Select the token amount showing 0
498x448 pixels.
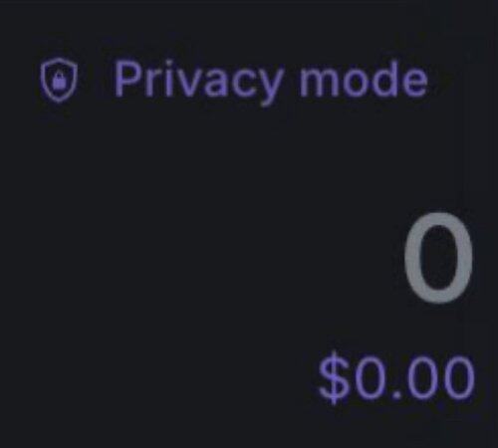click(x=438, y=258)
